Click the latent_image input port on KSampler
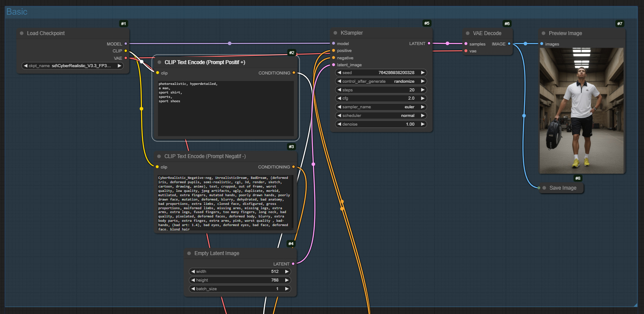This screenshot has height=314, width=644. click(x=333, y=65)
